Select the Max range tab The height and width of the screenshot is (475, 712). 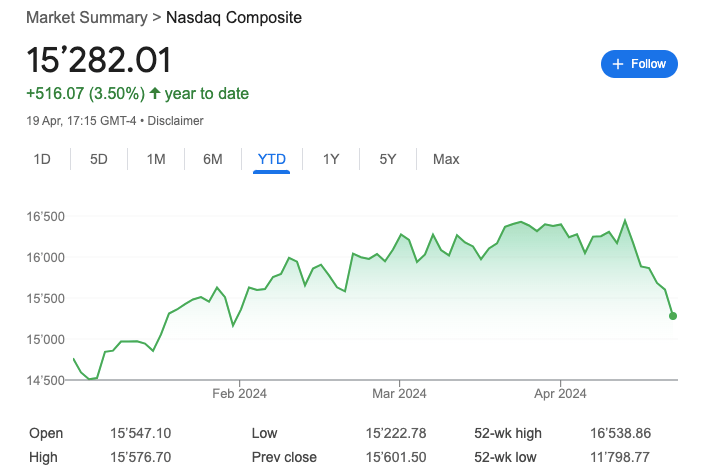pos(446,159)
